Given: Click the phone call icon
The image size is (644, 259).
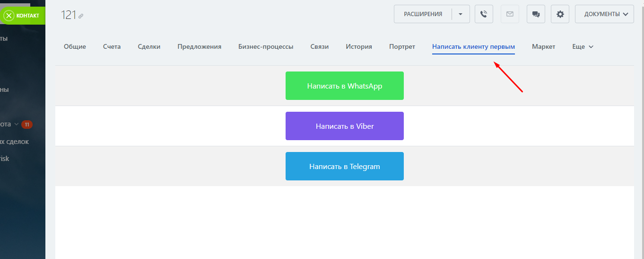Looking at the screenshot, I should point(484,14).
